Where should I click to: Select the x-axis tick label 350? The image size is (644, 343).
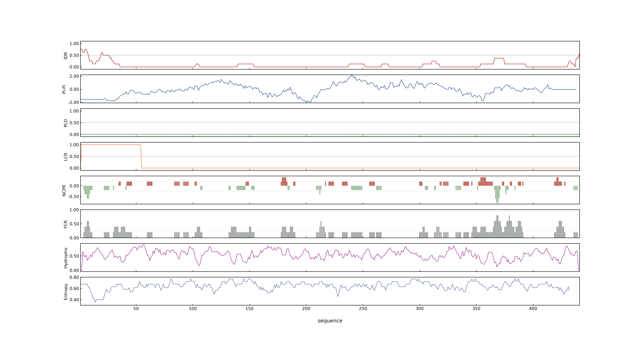(x=476, y=309)
